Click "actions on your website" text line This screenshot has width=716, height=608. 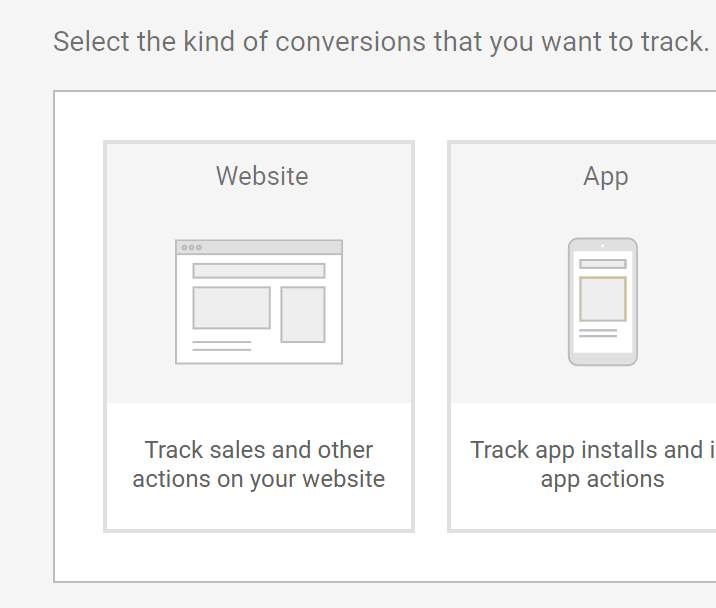[x=259, y=479]
